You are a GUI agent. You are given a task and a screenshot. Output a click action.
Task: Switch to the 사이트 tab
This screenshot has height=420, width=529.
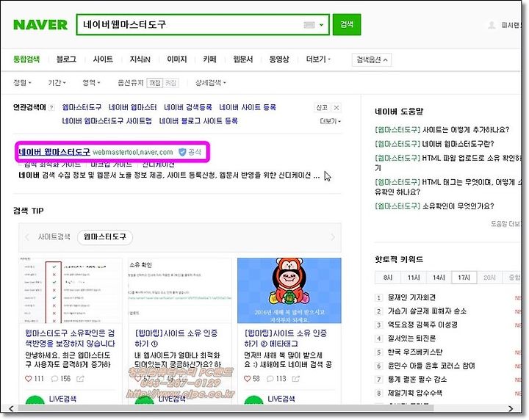[x=103, y=59]
